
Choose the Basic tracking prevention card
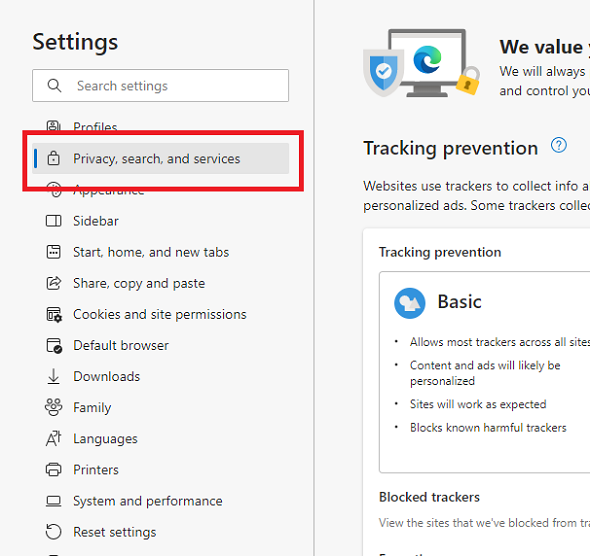(485, 372)
